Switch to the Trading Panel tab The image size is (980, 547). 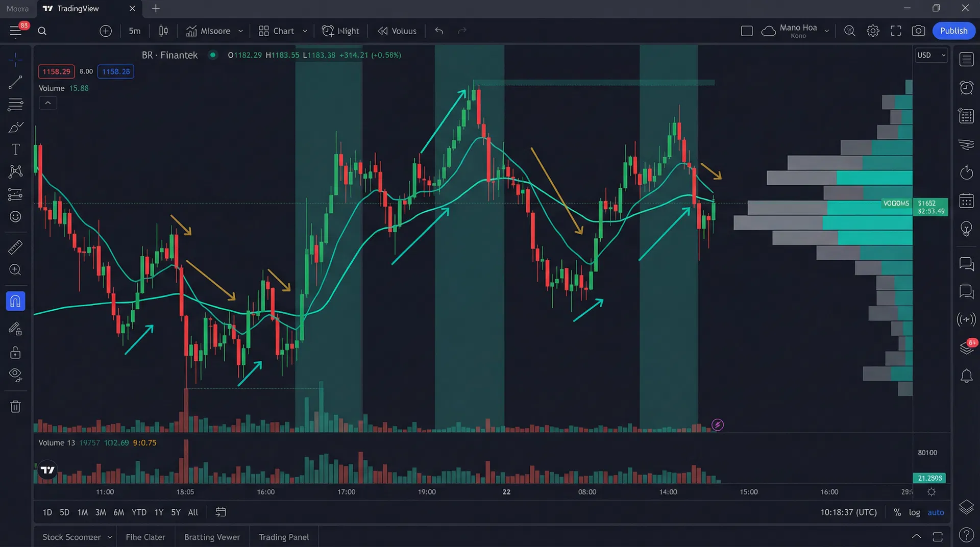pos(284,537)
